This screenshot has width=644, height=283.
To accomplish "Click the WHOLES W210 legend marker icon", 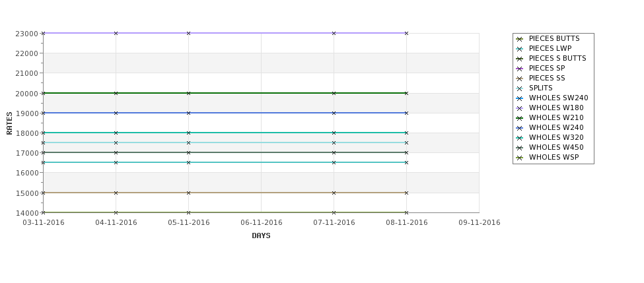I will pyautogui.click(x=520, y=118).
